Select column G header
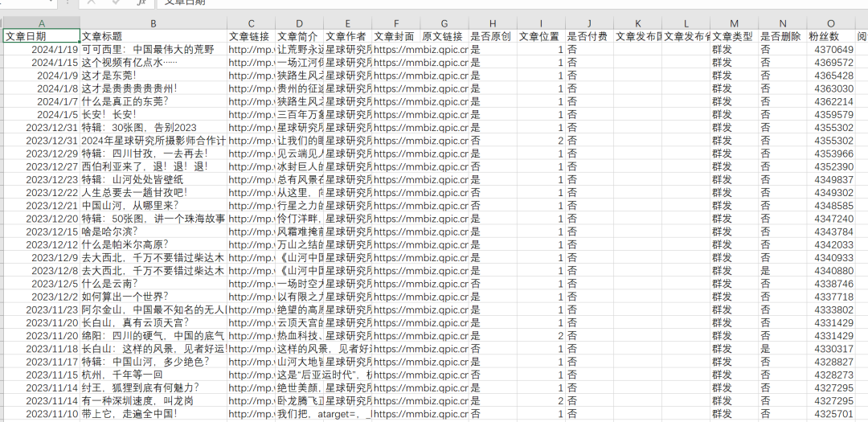This screenshot has height=422, width=868. [444, 23]
